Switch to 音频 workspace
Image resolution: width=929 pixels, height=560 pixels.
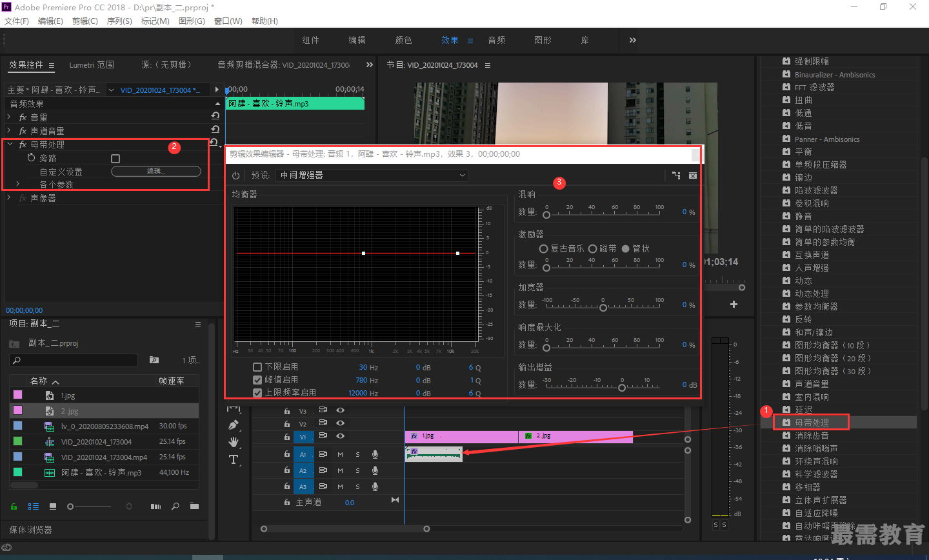pyautogui.click(x=497, y=40)
